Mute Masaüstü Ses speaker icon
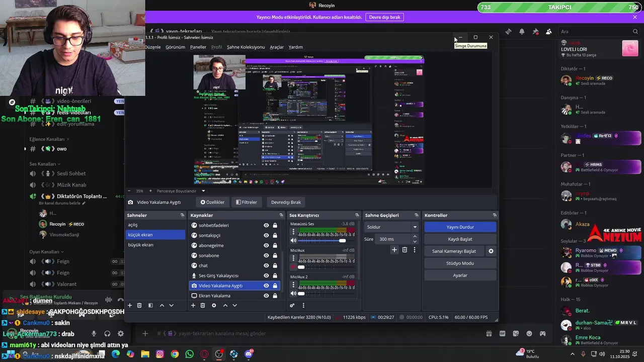Screen dimensions: 644x362 coord(293,241)
